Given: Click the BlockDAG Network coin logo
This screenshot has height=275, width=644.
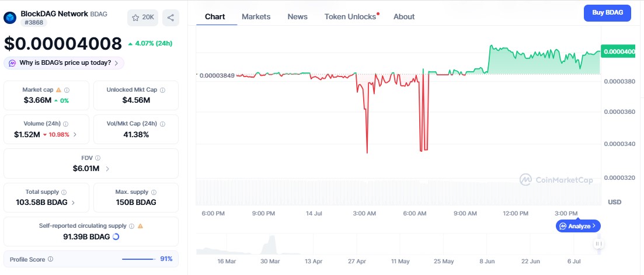Looking at the screenshot, I should tap(10, 18).
